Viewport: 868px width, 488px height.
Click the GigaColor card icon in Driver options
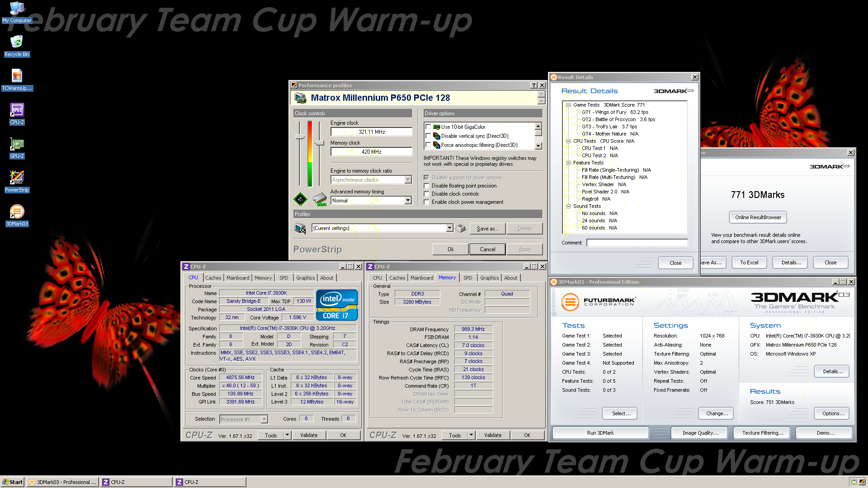pyautogui.click(x=437, y=127)
